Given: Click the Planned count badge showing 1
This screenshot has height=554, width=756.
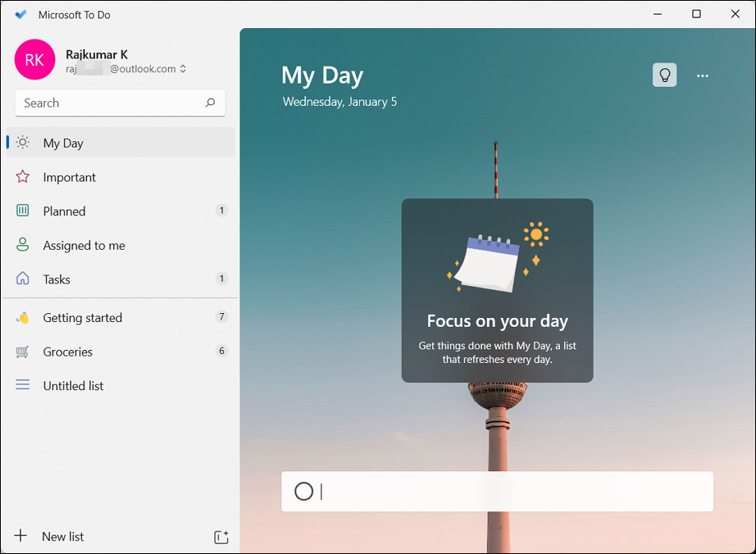Looking at the screenshot, I should (221, 210).
